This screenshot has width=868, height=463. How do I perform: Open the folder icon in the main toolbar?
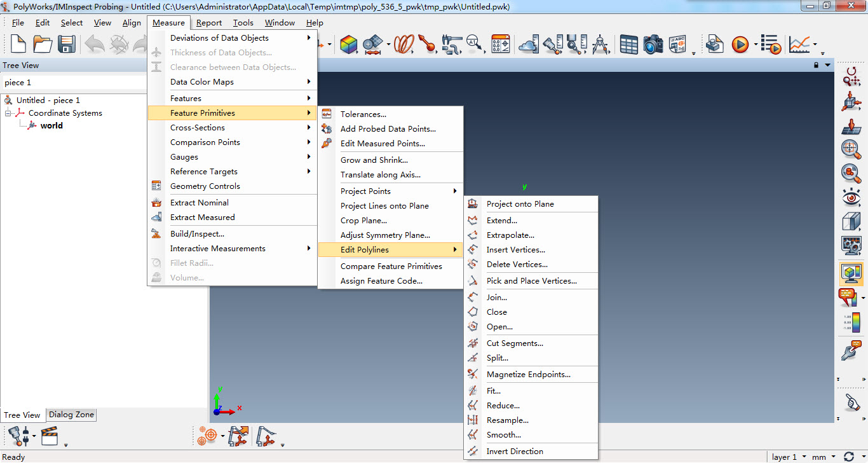pos(43,44)
